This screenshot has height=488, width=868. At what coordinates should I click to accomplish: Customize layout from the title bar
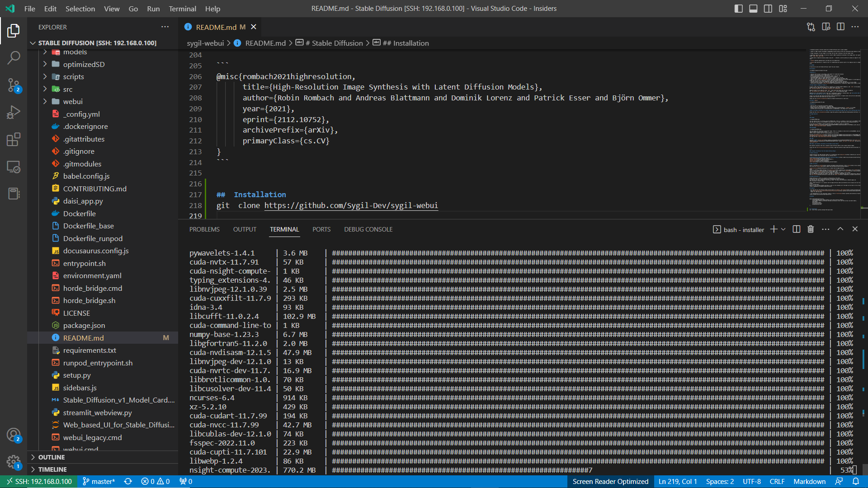pos(783,9)
